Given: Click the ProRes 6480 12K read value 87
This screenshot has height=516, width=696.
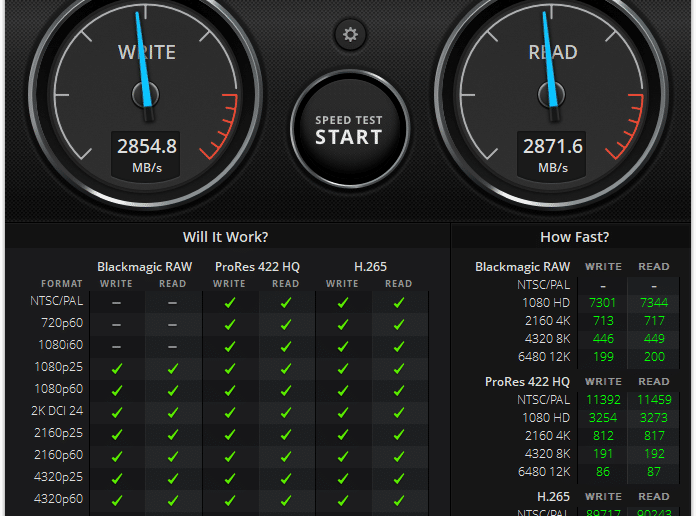Looking at the screenshot, I should coord(654,472).
